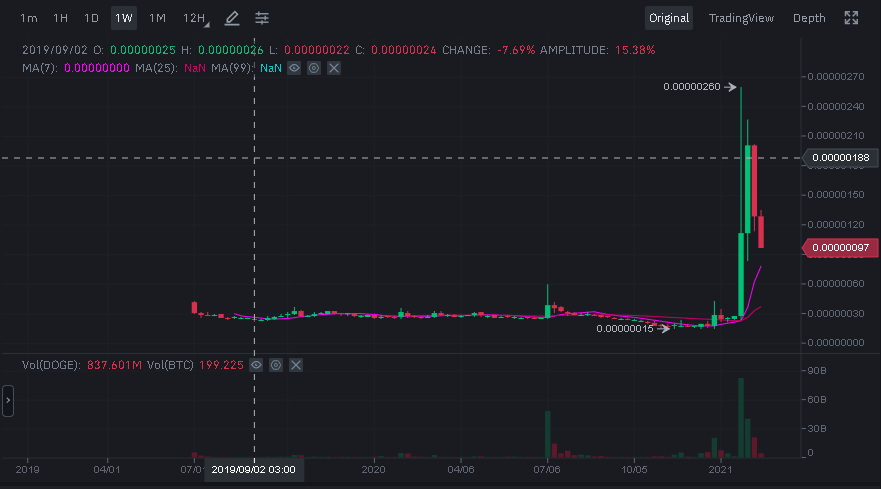Click the 04/06 time axis label
The image size is (881, 489).
pos(460,469)
